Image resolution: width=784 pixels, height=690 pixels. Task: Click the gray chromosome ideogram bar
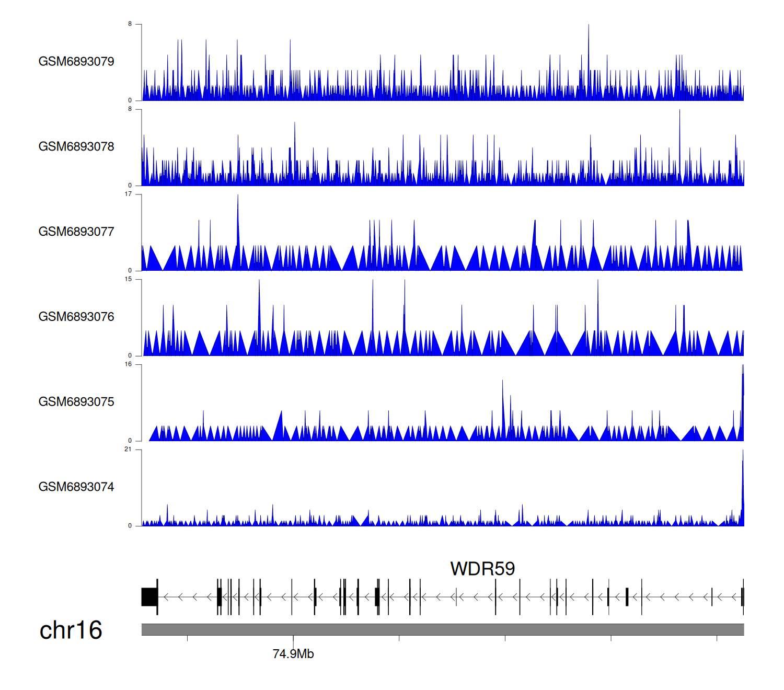point(442,629)
